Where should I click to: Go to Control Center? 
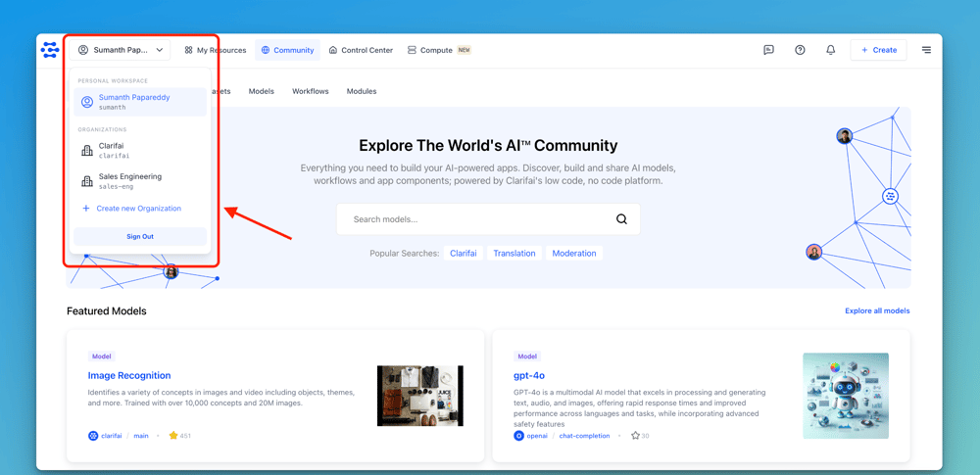click(361, 50)
